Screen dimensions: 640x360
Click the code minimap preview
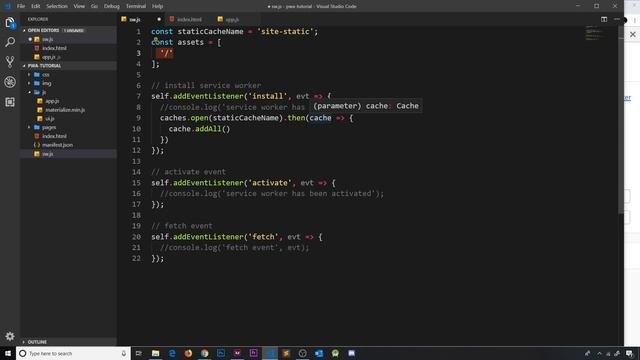click(595, 33)
